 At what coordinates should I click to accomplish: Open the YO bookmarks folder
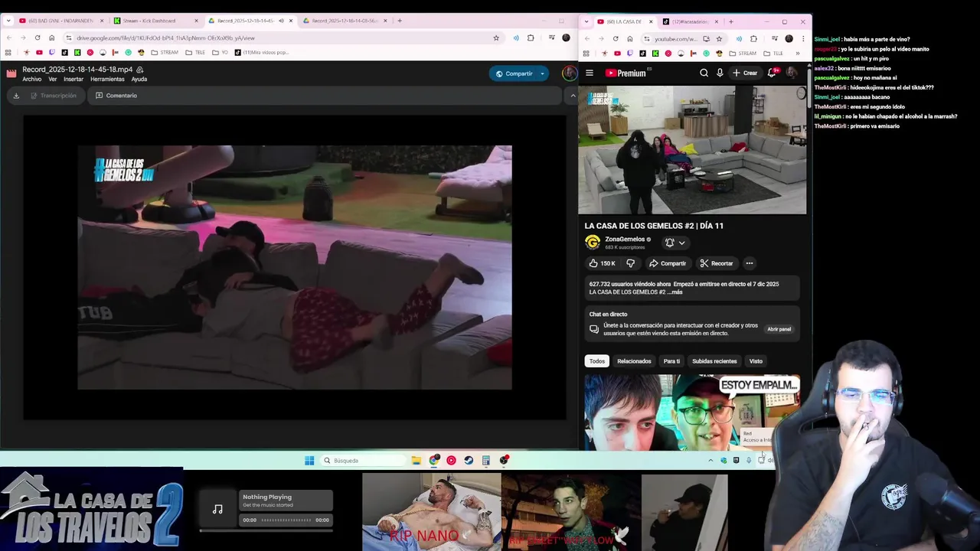[220, 53]
